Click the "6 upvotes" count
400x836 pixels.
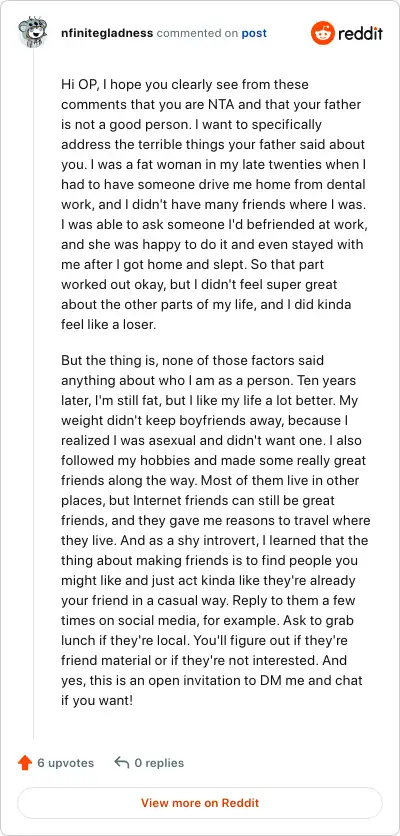click(66, 763)
